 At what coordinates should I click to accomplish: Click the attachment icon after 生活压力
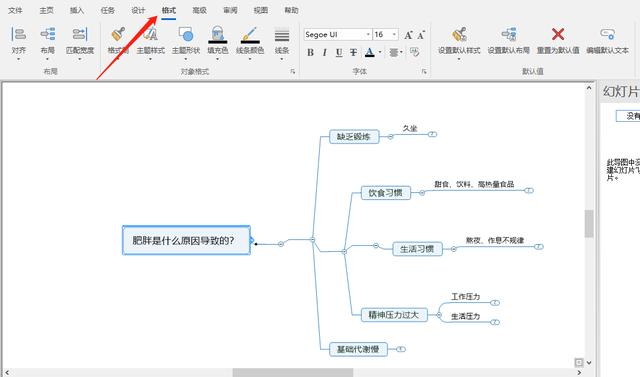[x=495, y=322]
